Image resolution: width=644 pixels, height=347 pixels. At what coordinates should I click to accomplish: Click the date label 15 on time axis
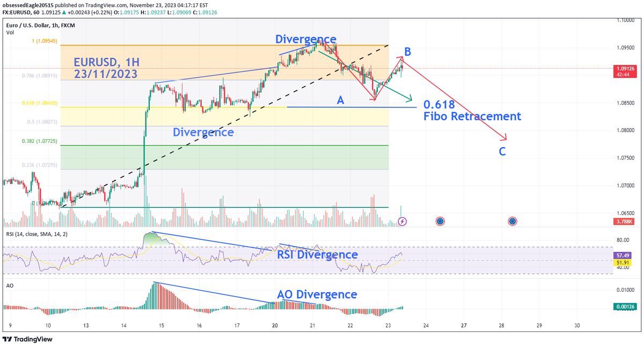[x=161, y=326]
